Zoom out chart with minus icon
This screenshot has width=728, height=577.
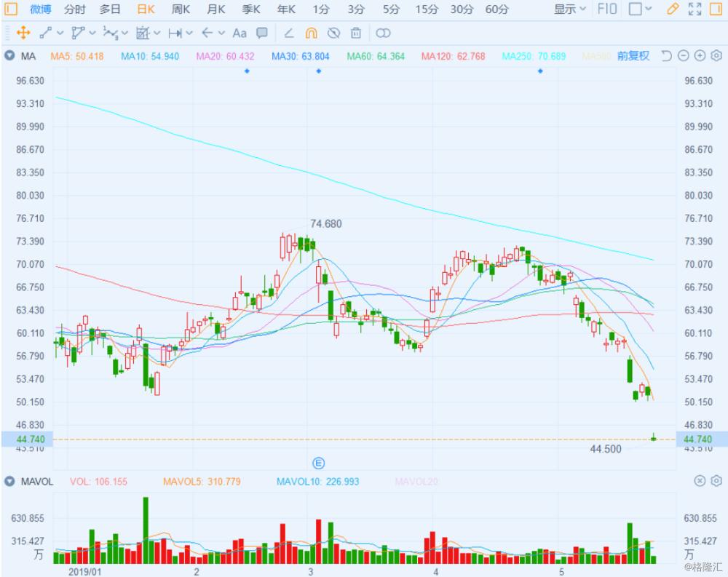(683, 56)
